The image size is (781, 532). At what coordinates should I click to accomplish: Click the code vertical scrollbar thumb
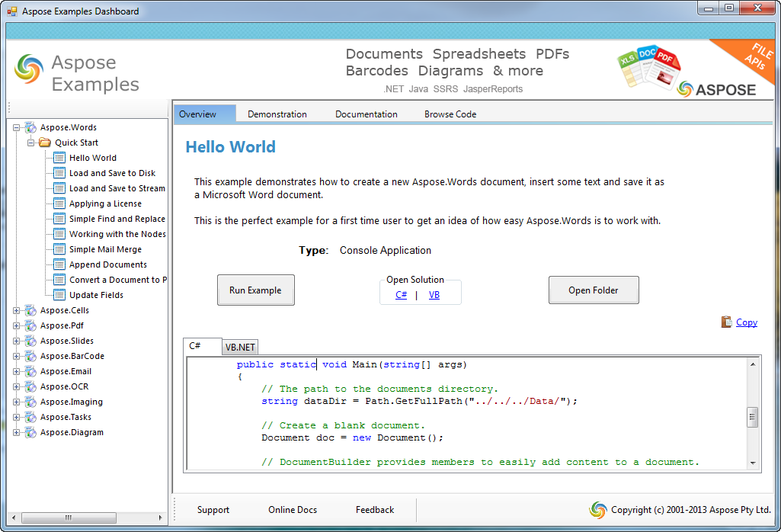(x=753, y=418)
